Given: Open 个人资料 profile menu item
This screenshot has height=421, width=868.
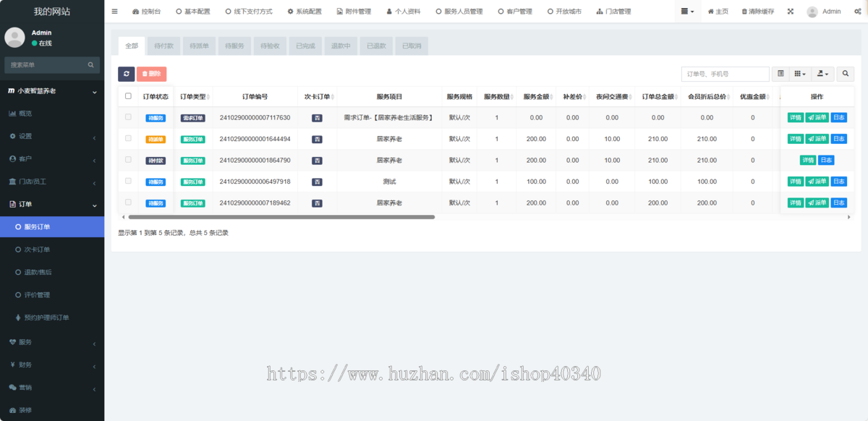Looking at the screenshot, I should [403, 12].
